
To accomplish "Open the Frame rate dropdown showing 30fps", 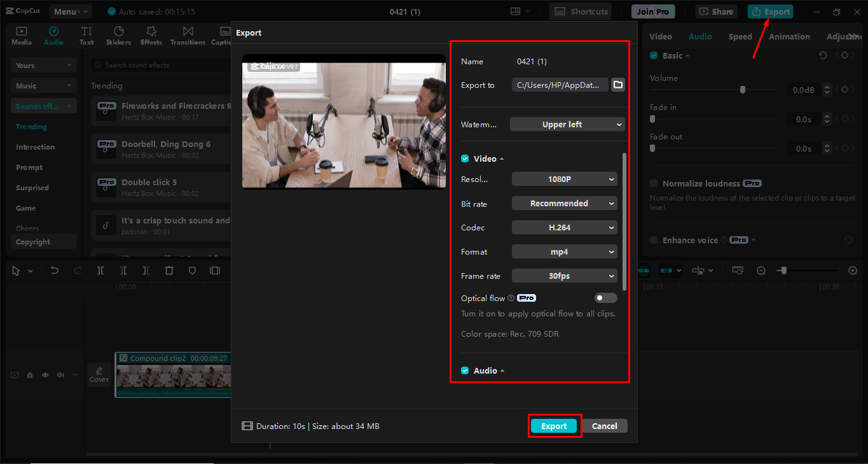I will point(564,276).
